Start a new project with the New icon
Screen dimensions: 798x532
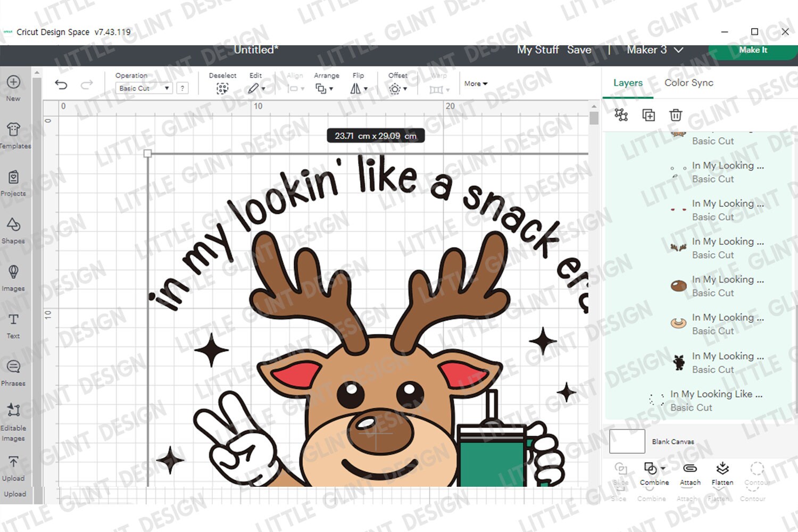[13, 88]
